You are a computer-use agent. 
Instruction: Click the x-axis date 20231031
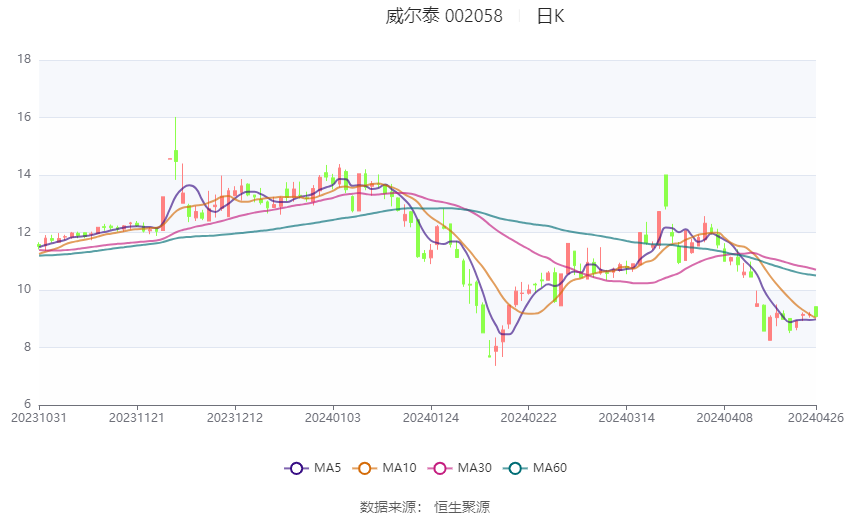coord(39,418)
